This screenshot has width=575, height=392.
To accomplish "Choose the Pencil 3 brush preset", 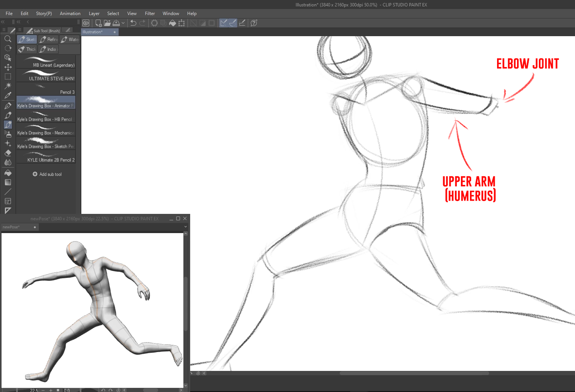I will (46, 89).
